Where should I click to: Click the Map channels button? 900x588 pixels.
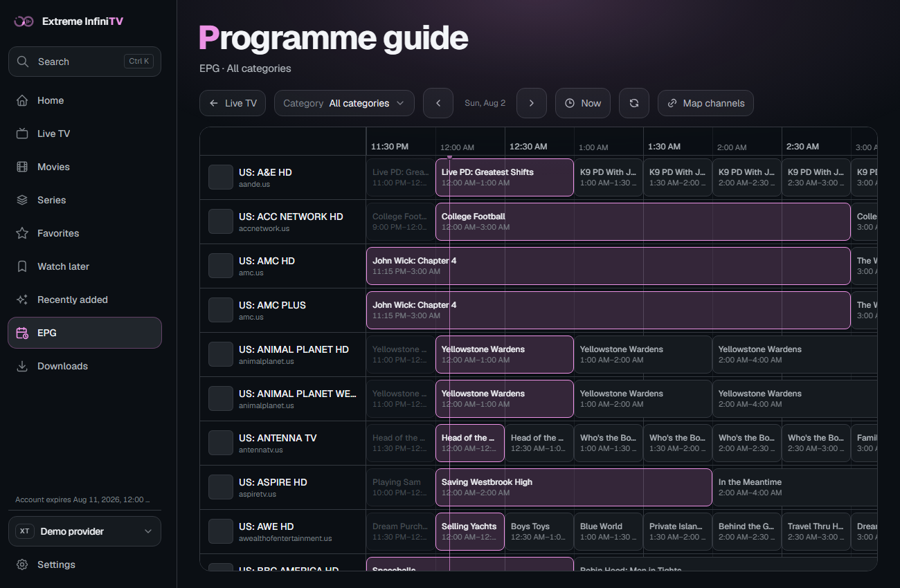(705, 103)
